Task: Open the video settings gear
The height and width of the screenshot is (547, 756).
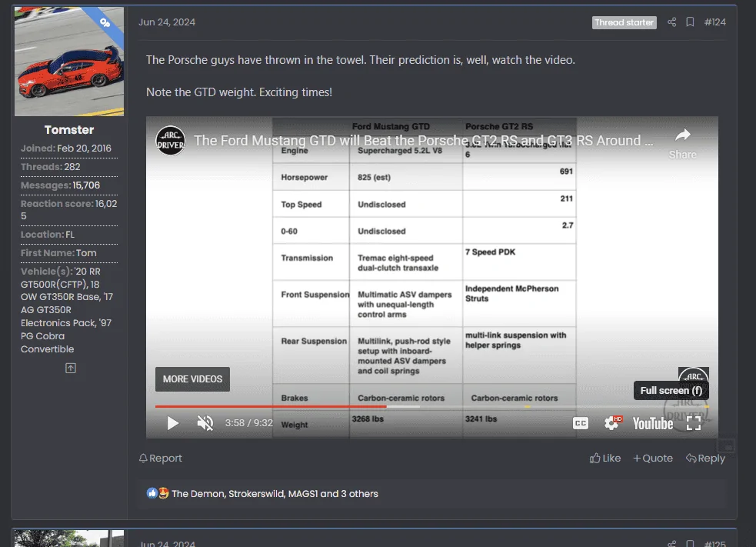Action: point(612,423)
